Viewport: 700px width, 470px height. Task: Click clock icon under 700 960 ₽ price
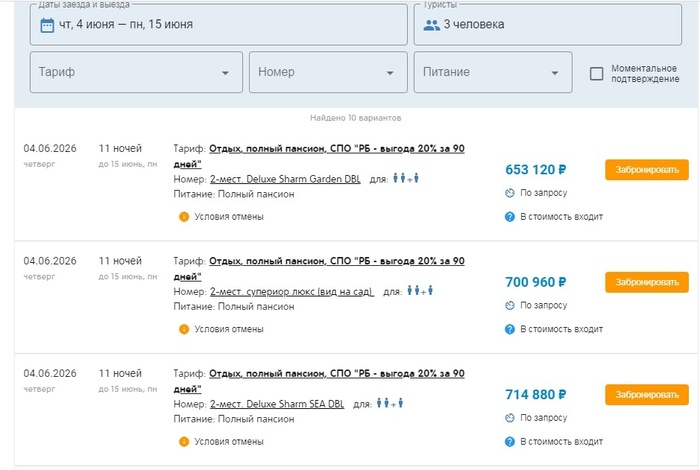(x=510, y=305)
